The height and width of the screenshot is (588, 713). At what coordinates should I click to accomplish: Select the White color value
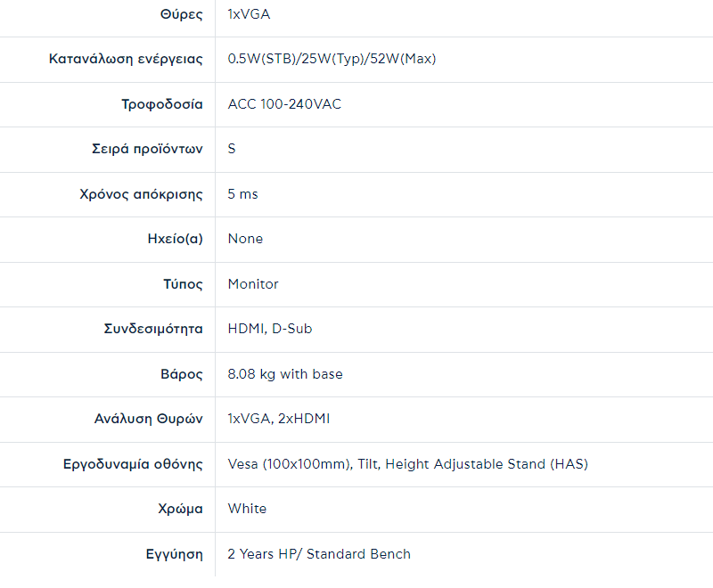[247, 509]
